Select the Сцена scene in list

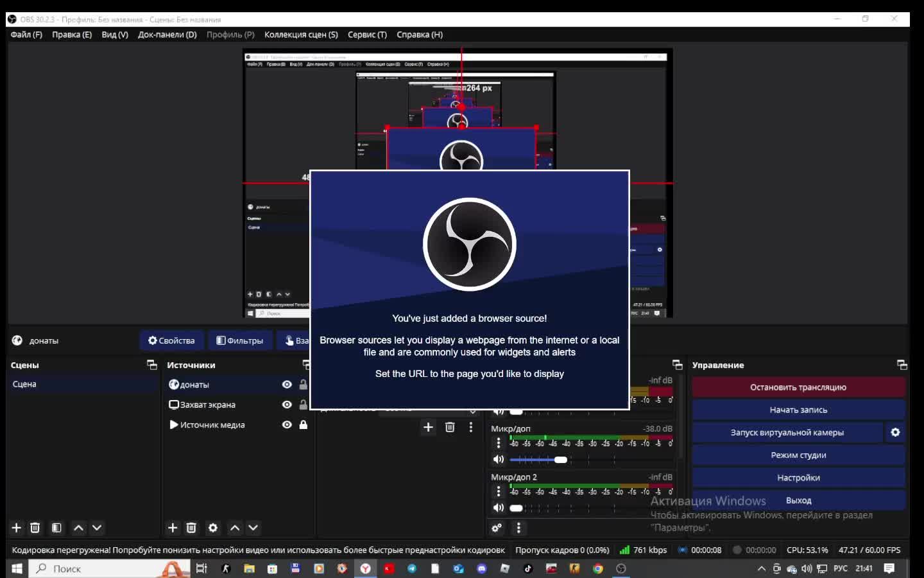[83, 384]
